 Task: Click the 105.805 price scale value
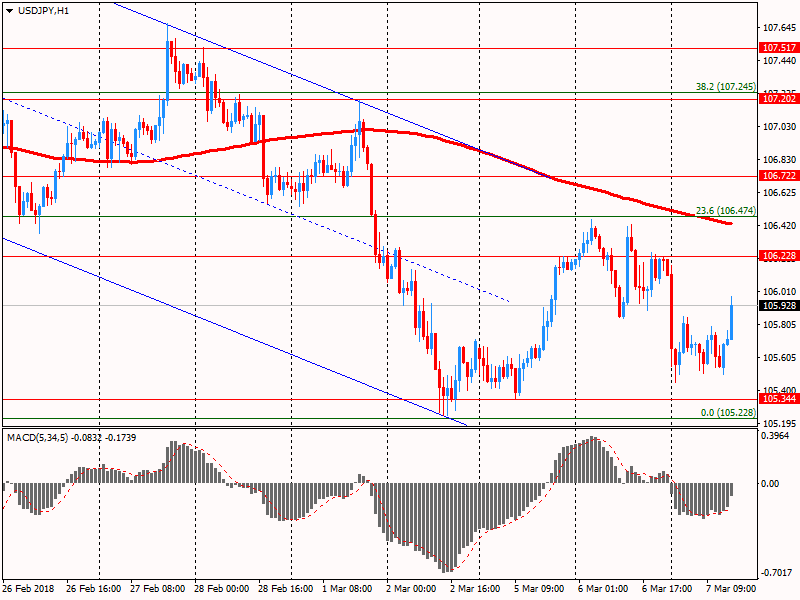click(779, 324)
